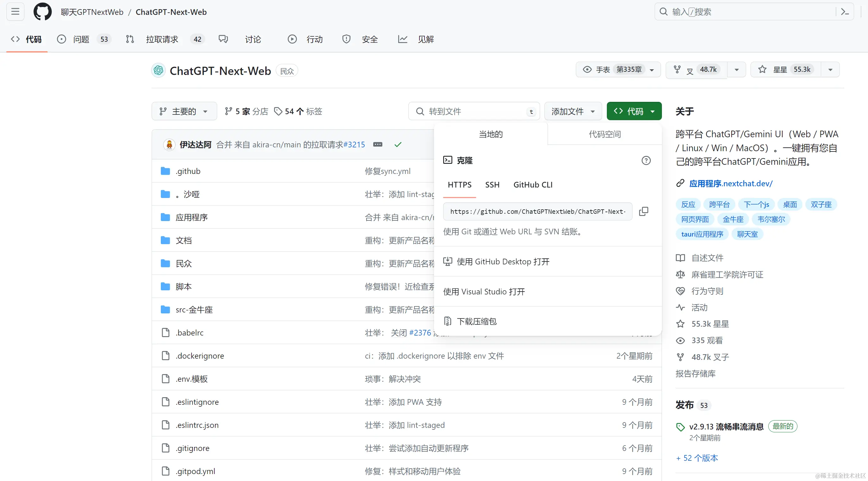868x481 pixels.
Task: Star the repository with 星星 button
Action: pyautogui.click(x=785, y=69)
